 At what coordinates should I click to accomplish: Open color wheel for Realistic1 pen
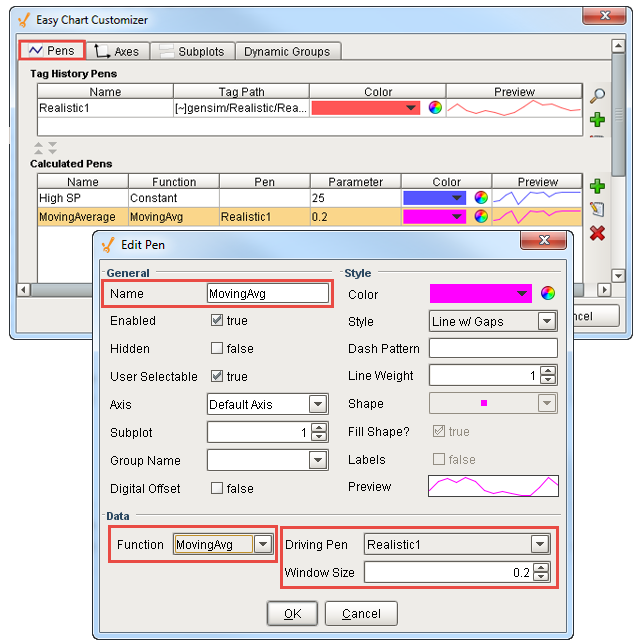435,108
